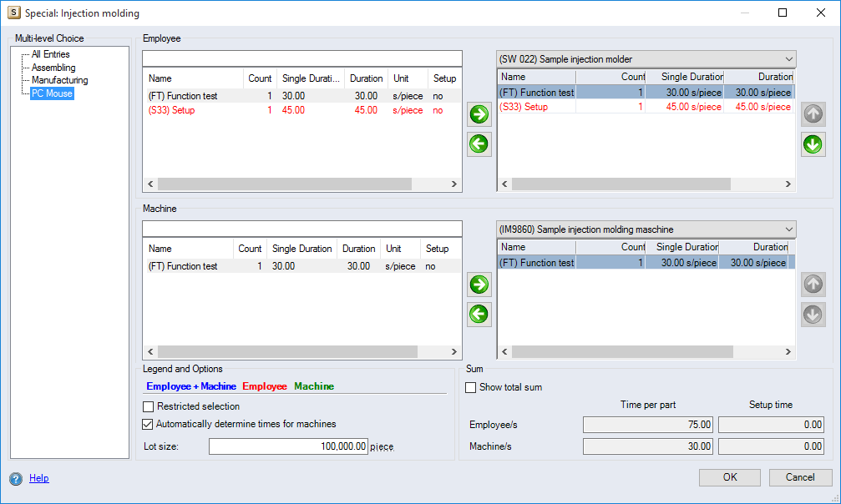Click the Employee move-up arrow button
The image size is (841, 504).
click(813, 114)
